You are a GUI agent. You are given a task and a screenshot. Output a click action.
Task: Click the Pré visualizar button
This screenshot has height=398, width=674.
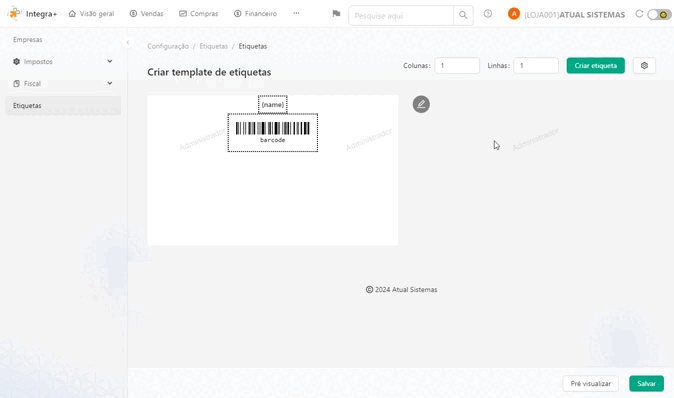[590, 383]
